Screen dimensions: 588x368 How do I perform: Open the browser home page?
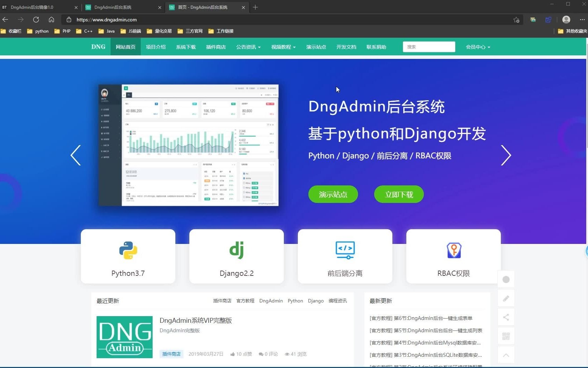pyautogui.click(x=51, y=20)
